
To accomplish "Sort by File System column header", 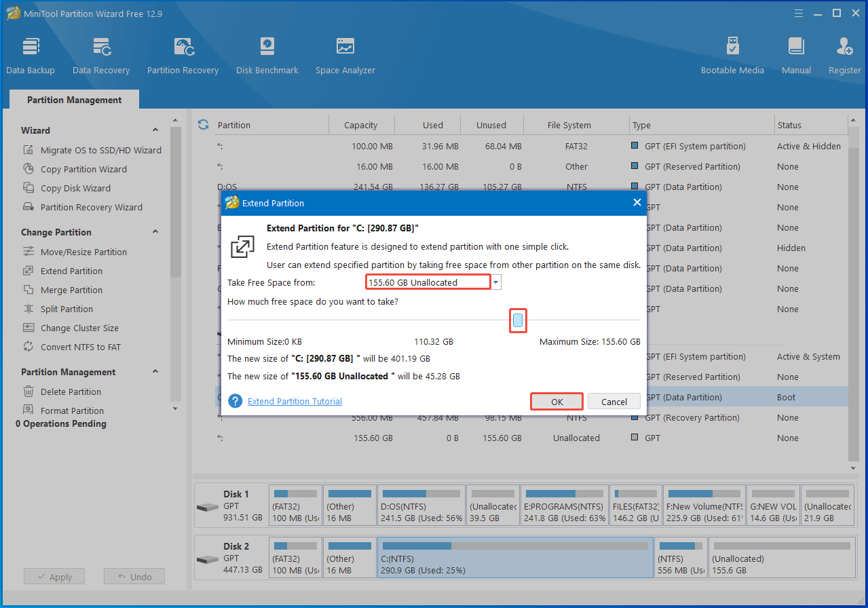I will (x=569, y=125).
